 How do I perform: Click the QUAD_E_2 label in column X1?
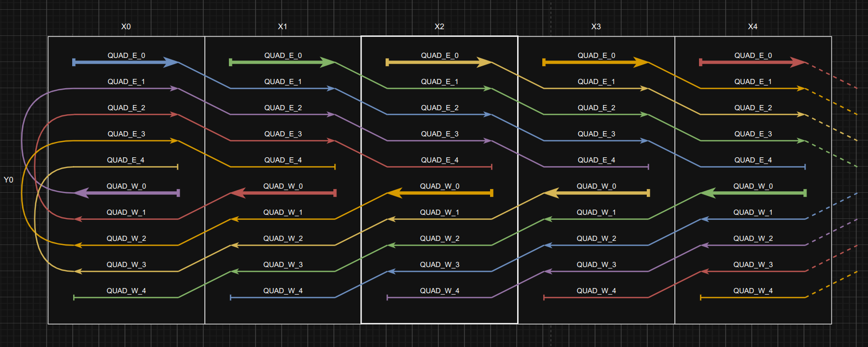pos(283,108)
